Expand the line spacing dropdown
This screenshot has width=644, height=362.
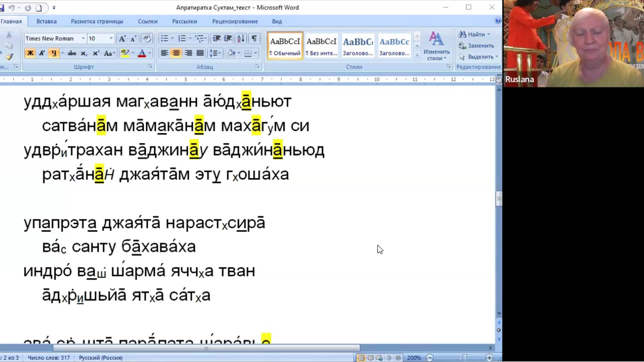[x=219, y=53]
